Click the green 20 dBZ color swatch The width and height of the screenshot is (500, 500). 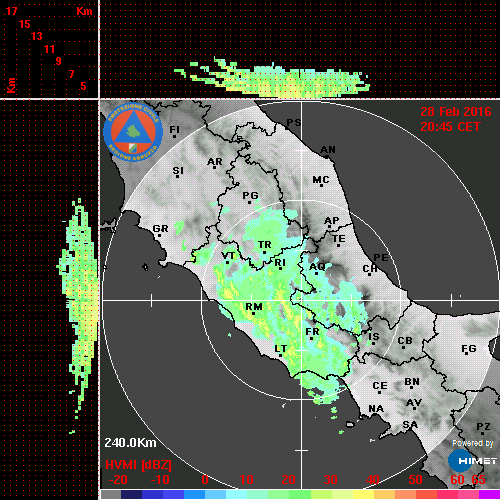(279, 494)
